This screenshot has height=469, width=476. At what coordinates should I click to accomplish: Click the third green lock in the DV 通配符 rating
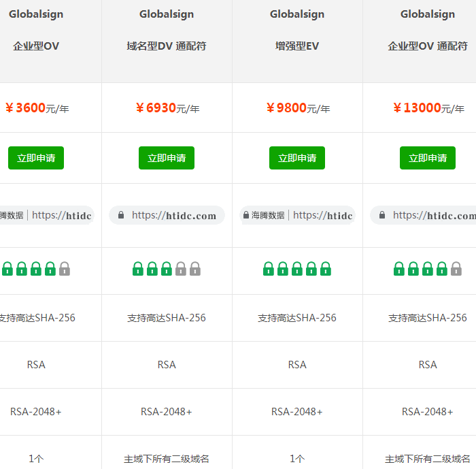point(167,269)
